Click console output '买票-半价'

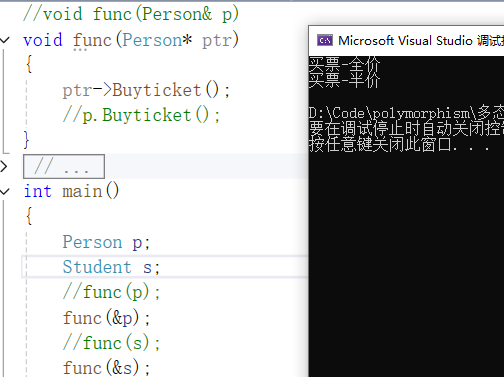[344, 80]
